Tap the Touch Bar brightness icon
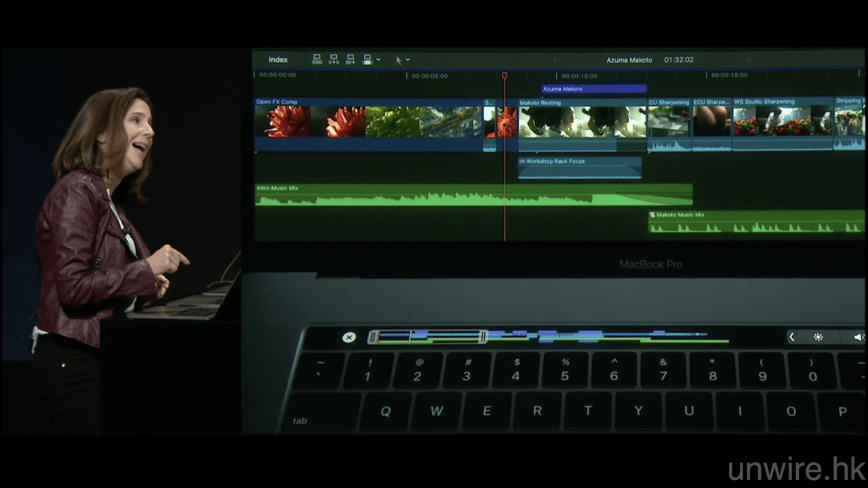Image resolution: width=868 pixels, height=488 pixels. pos(818,337)
